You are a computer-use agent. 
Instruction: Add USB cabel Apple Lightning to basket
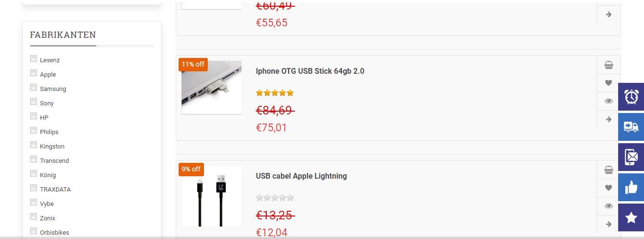[609, 170]
